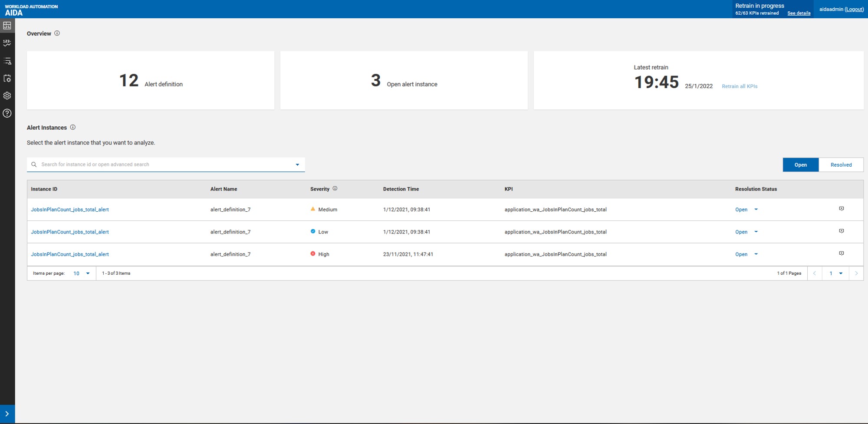Click the Retrain all KPIs link
The height and width of the screenshot is (424, 868).
[739, 86]
